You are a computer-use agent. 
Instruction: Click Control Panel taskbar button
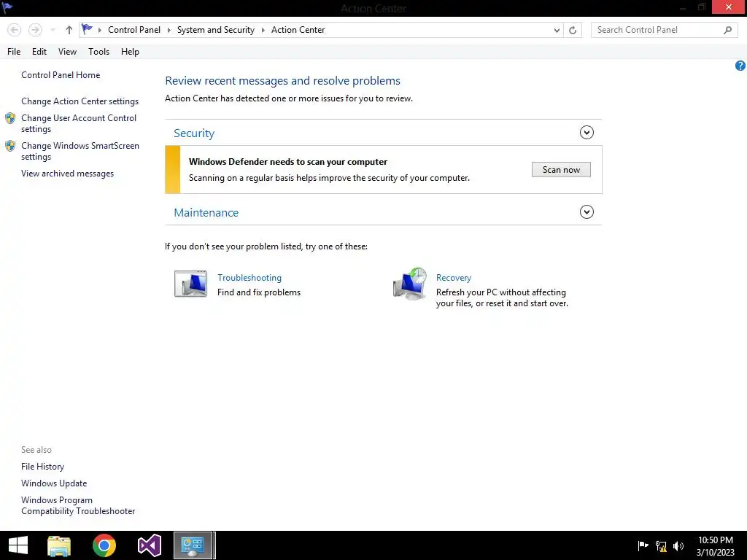pos(193,545)
